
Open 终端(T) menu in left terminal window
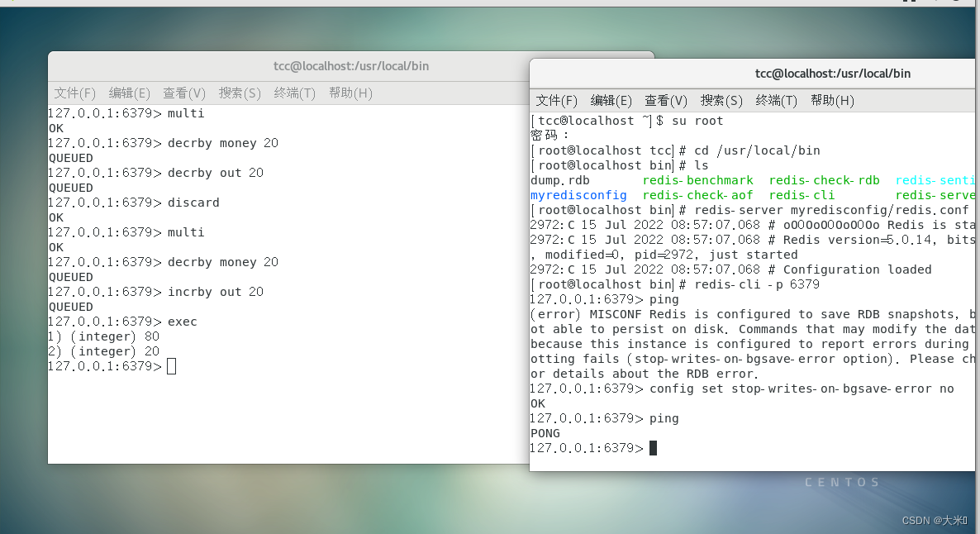point(294,93)
